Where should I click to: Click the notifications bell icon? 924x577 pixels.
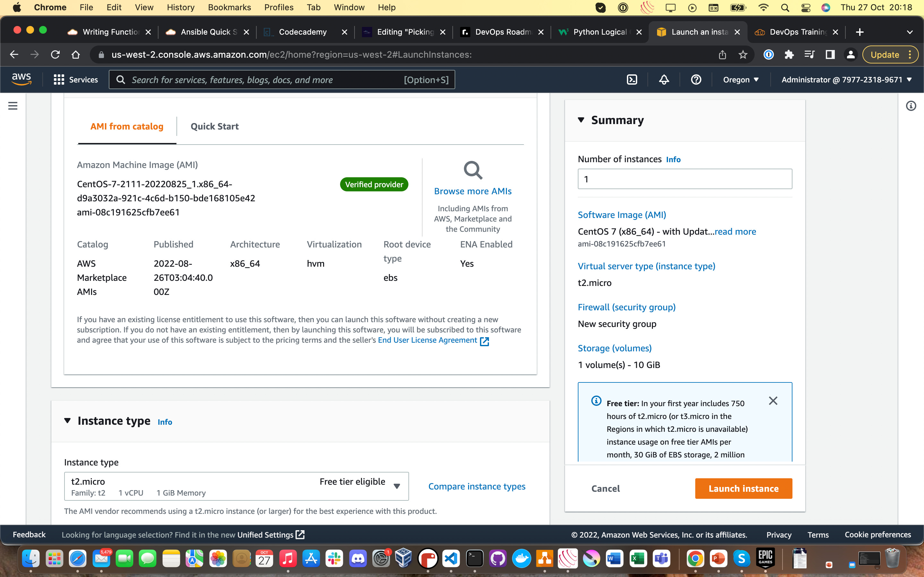(x=664, y=80)
